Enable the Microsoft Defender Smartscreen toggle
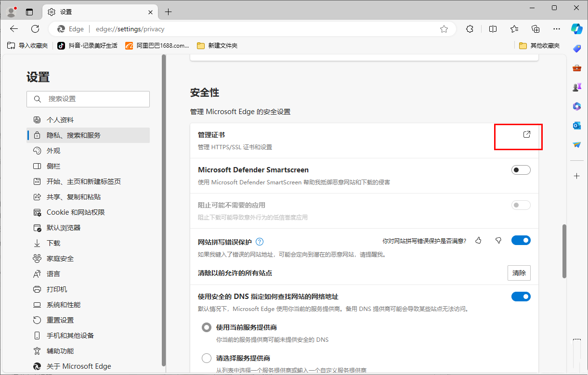Image resolution: width=588 pixels, height=375 pixels. [x=521, y=170]
